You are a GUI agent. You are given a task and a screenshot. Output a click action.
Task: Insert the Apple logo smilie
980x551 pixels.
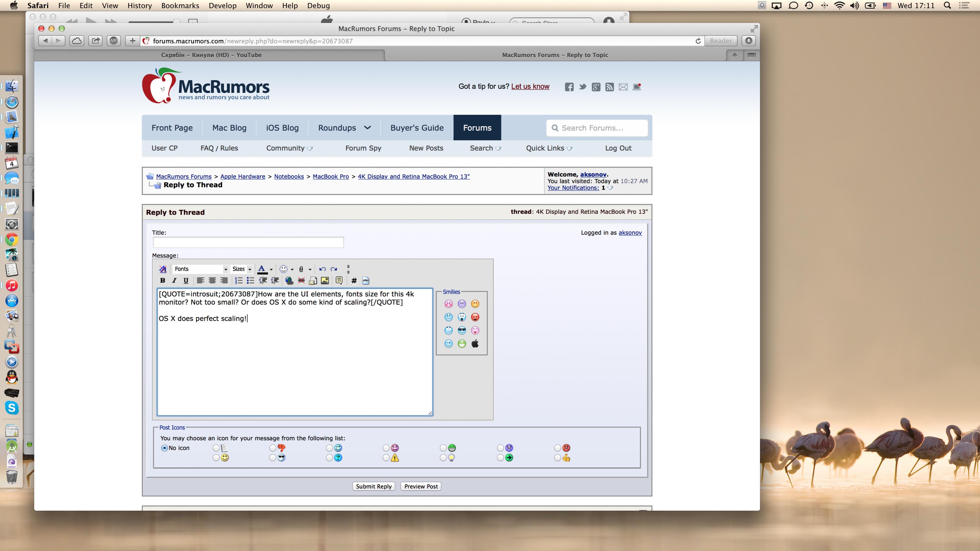pyautogui.click(x=475, y=344)
